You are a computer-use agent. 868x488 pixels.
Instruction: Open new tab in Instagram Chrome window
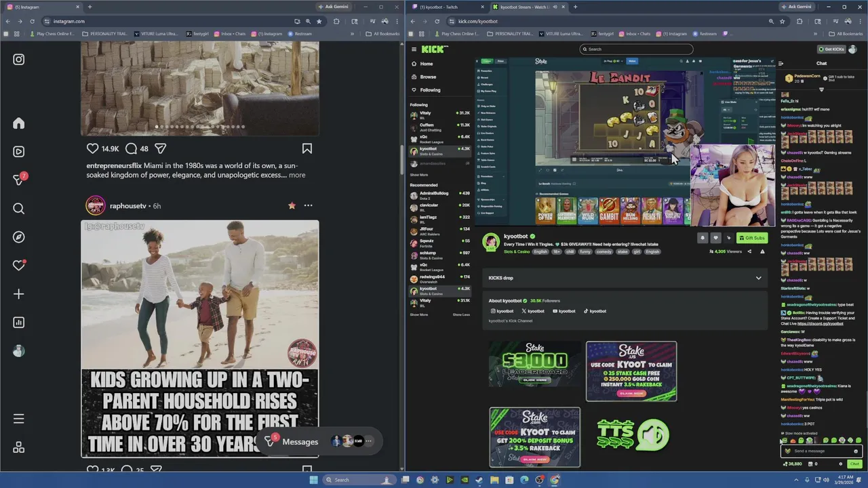pyautogui.click(x=90, y=7)
